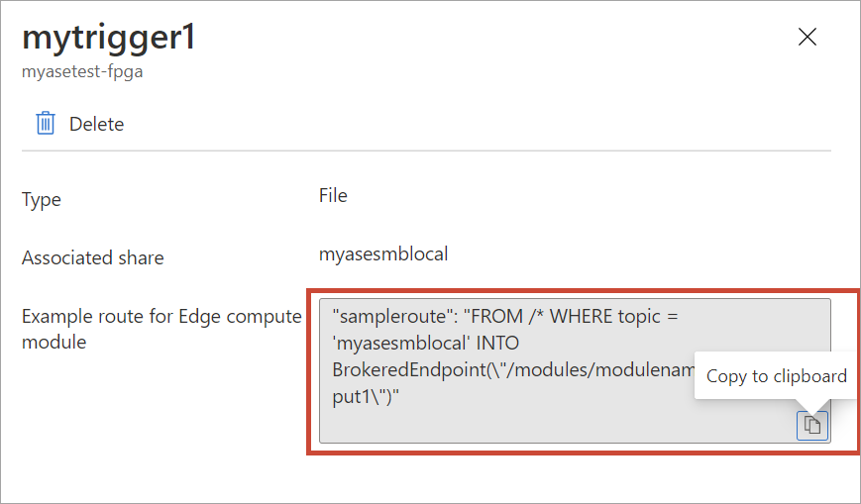861x504 pixels.
Task: Click the Associated share label
Action: tap(93, 258)
